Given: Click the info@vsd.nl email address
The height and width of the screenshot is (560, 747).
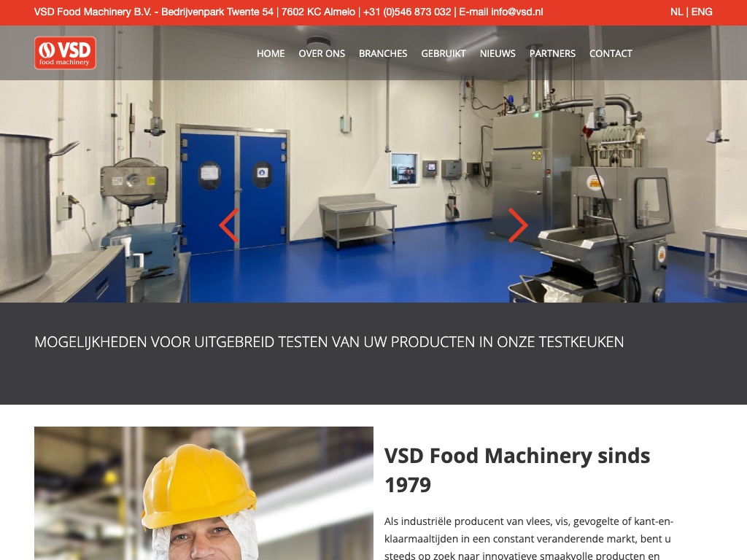Looking at the screenshot, I should pyautogui.click(x=517, y=12).
